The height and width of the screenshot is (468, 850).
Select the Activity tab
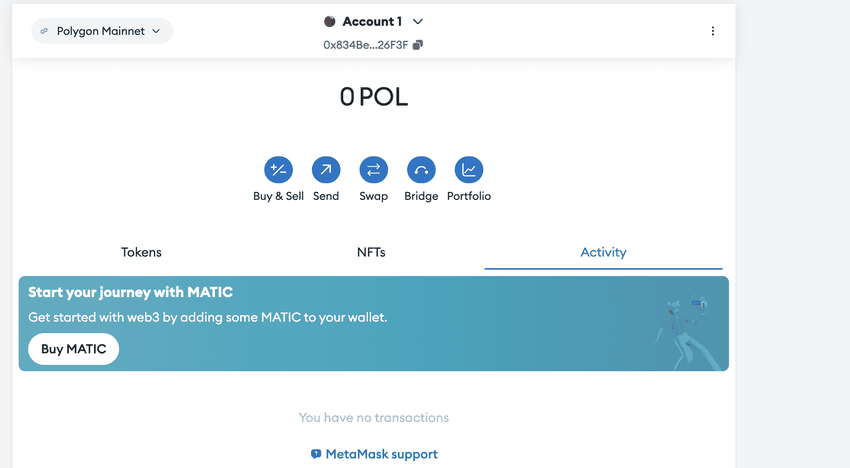point(603,252)
